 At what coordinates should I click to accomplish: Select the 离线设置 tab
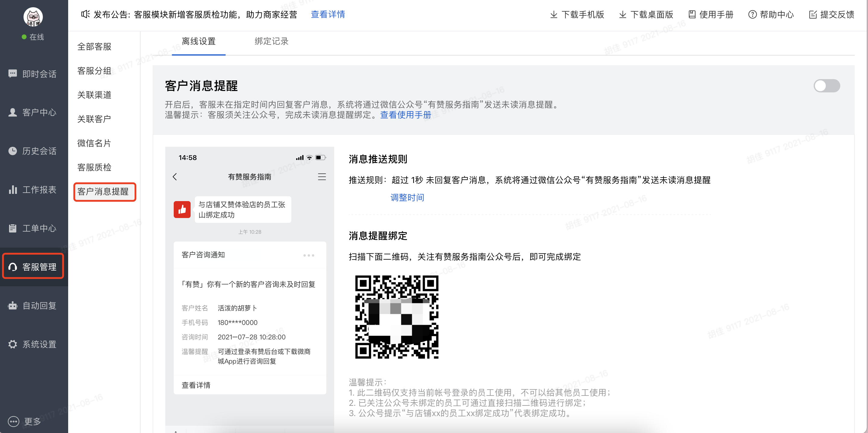click(198, 41)
